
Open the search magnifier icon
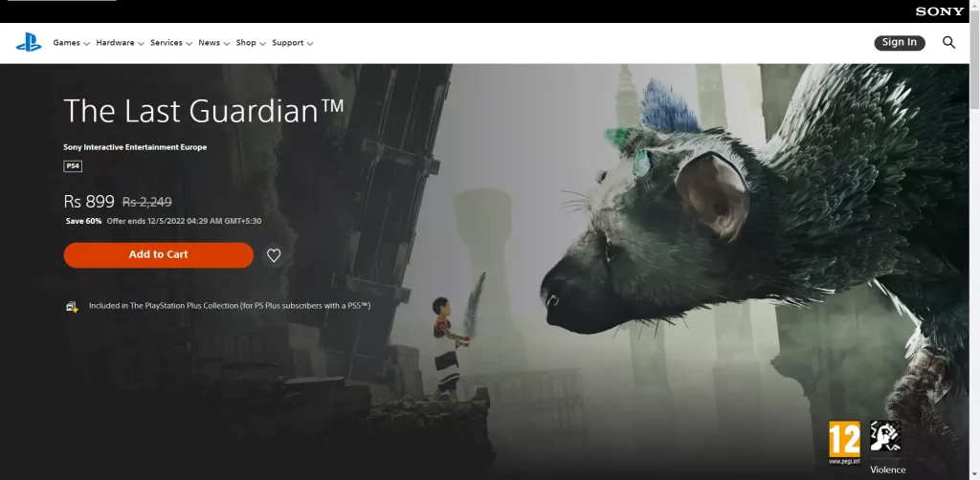coord(948,42)
